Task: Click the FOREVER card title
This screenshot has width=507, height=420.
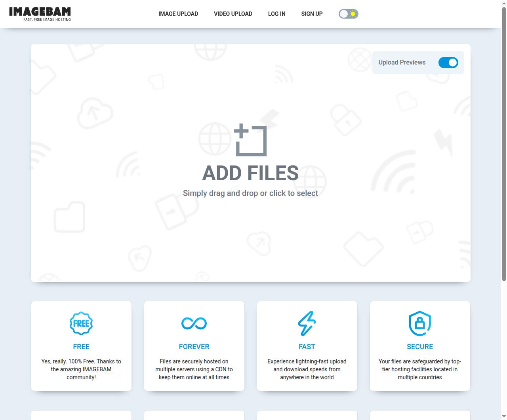Action: (194, 347)
